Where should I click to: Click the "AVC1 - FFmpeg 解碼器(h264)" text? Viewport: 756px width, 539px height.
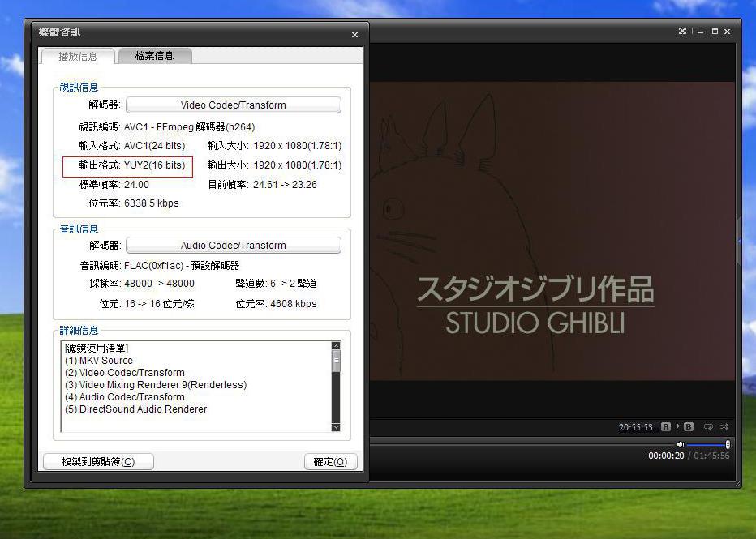190,127
